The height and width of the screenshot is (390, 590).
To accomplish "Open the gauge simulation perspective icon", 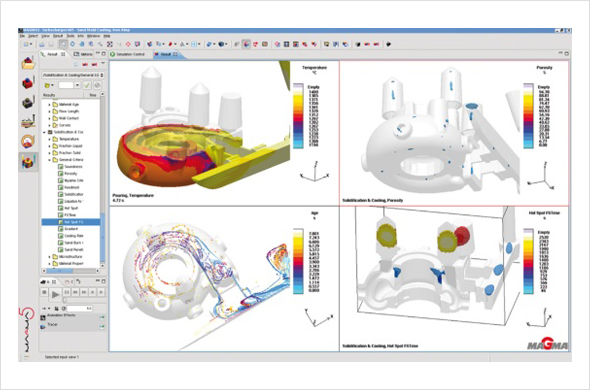I will (x=28, y=141).
